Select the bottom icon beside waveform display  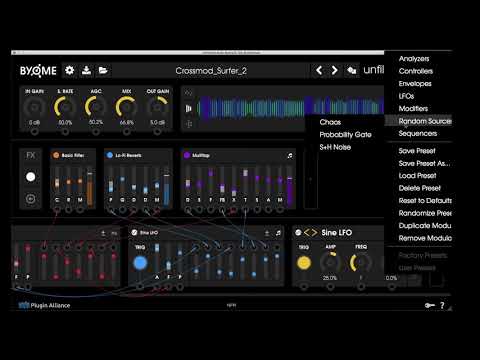[189, 124]
